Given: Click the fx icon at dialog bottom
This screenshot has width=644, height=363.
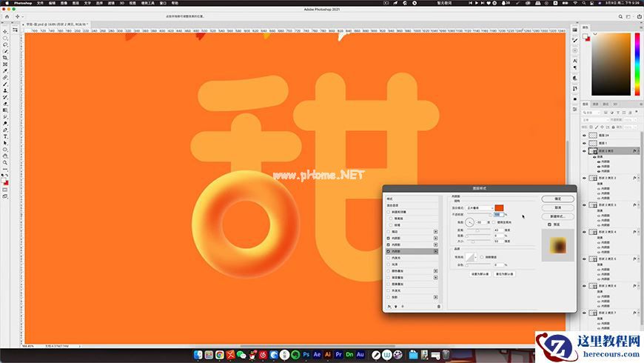Looking at the screenshot, I should [389, 306].
